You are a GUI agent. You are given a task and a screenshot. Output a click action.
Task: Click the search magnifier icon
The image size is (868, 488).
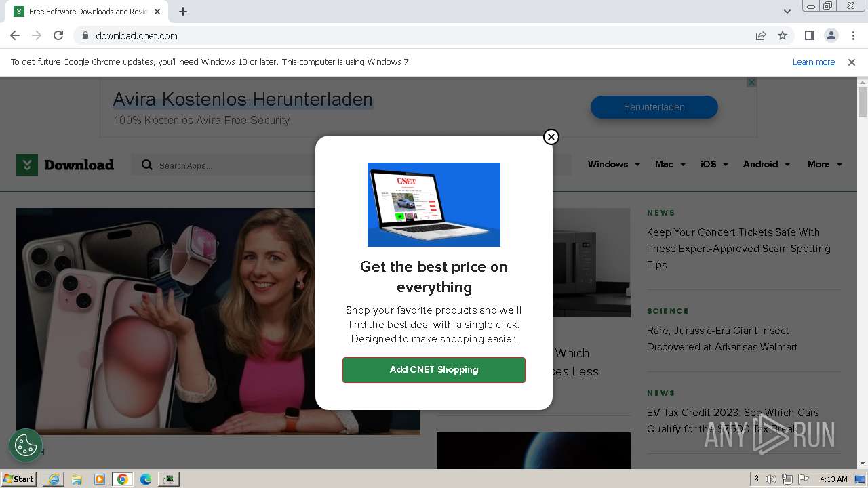pos(147,165)
